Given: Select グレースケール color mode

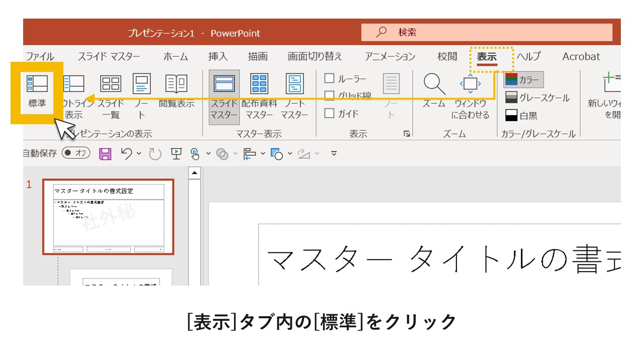Looking at the screenshot, I should tap(539, 97).
